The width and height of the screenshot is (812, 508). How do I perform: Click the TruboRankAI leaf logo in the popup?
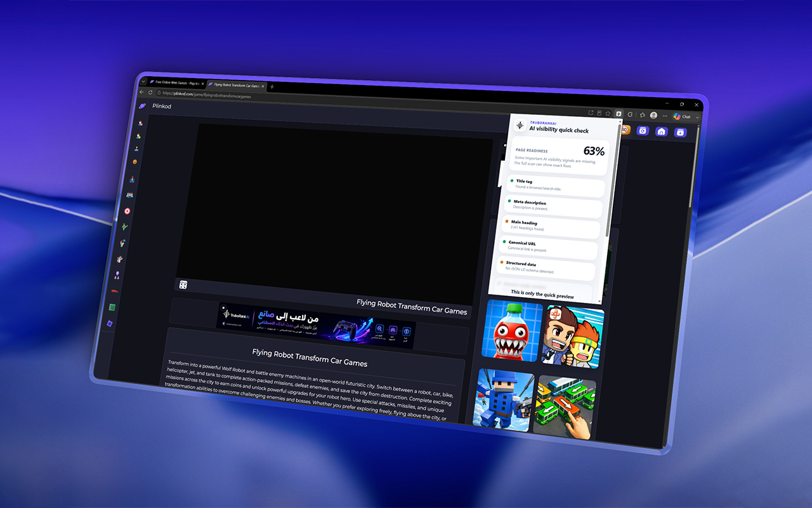coord(521,124)
